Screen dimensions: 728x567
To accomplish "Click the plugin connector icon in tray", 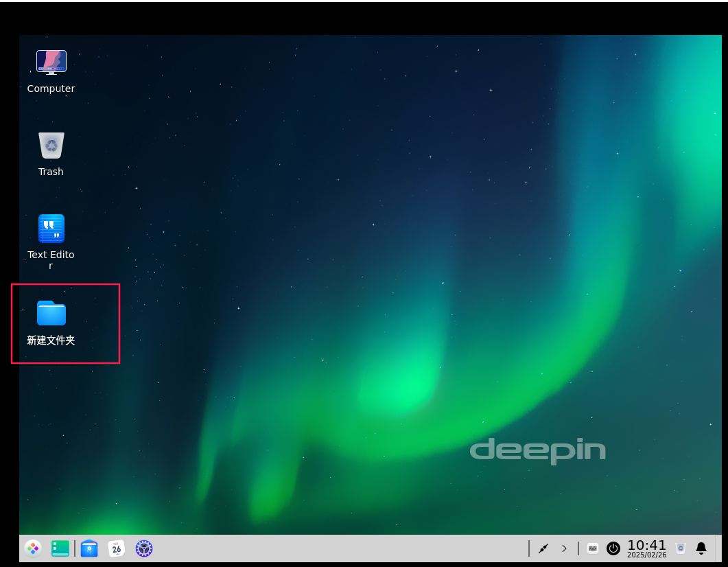I will pos(543,548).
